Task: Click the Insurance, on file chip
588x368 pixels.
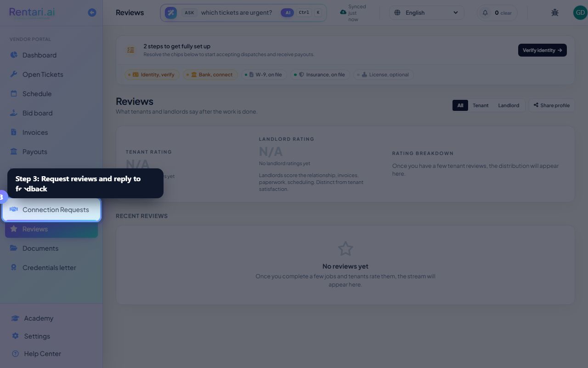Action: pos(320,75)
